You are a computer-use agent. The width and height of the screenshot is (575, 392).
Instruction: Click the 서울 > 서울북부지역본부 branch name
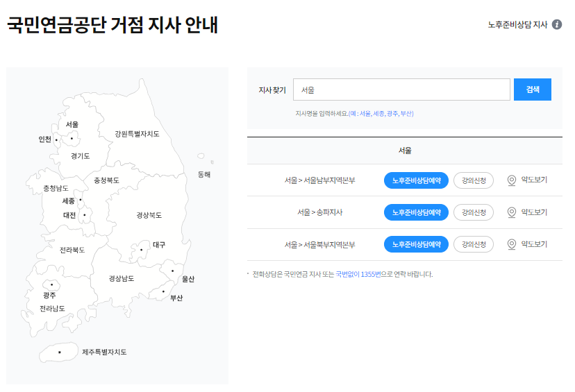(319, 244)
